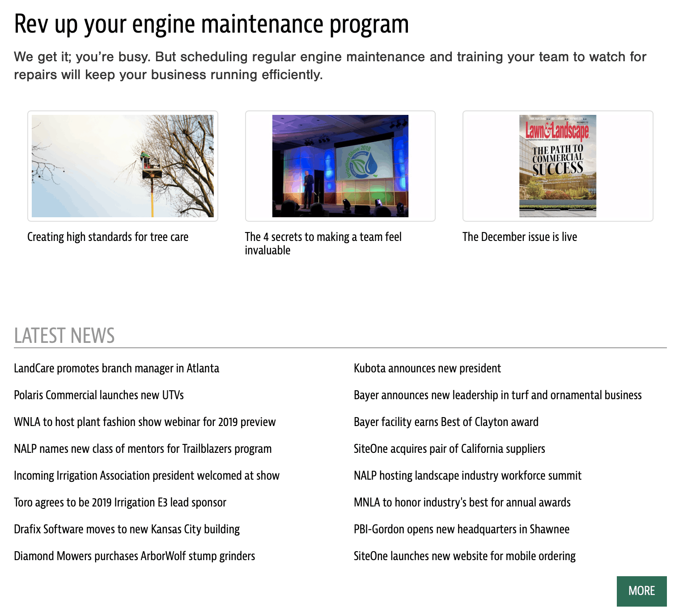Open 'Polaris Commercial launches new UTVs' story
Screen dimensions: 679x616
point(99,395)
